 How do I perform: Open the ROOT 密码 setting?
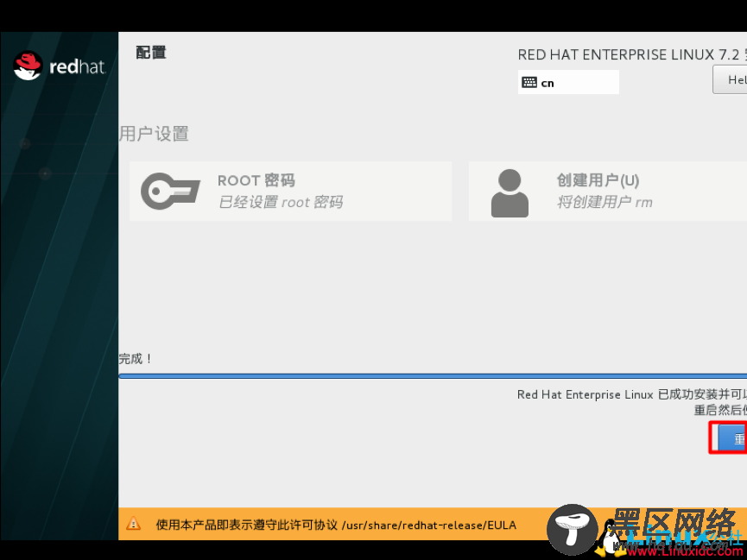click(290, 191)
